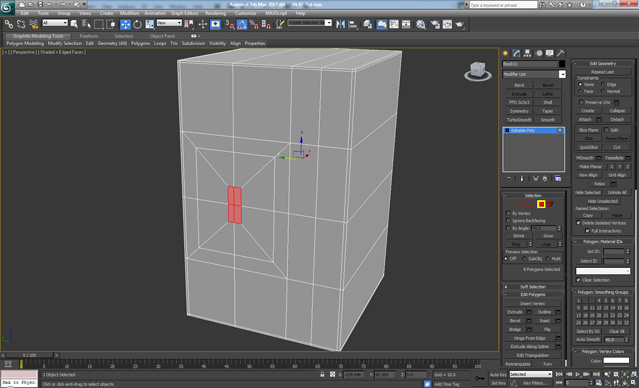Open the Material Editor icon
639x388 pixels.
point(421,24)
